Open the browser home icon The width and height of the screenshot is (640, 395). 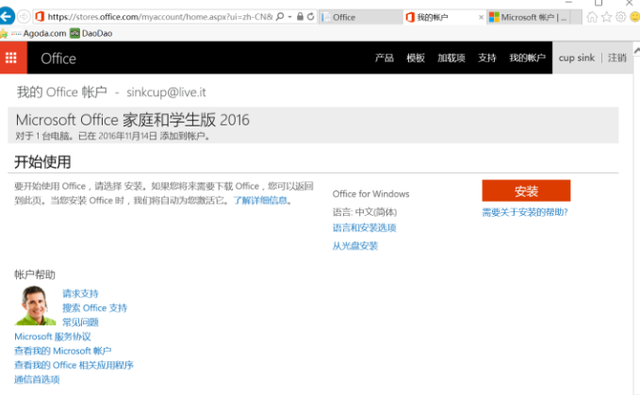coord(592,17)
